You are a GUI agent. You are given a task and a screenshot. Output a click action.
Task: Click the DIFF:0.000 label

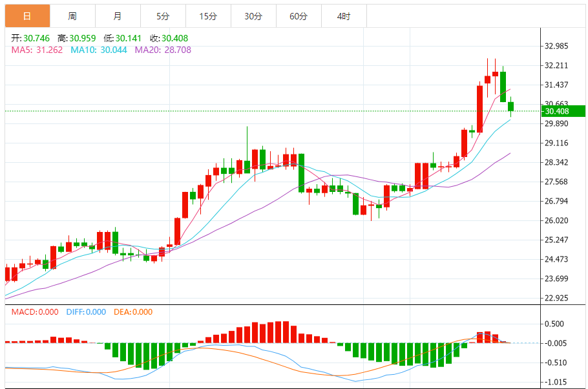pyautogui.click(x=86, y=312)
